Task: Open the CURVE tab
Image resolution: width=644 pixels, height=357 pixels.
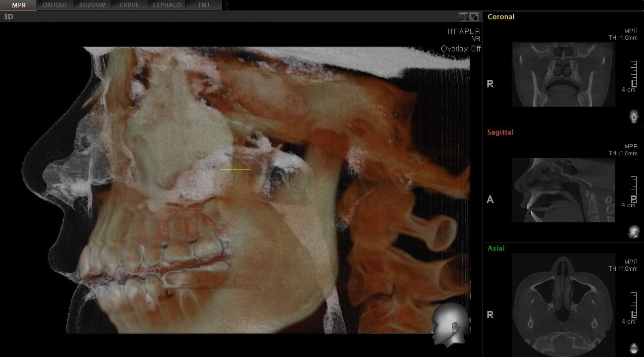Action: (x=129, y=5)
